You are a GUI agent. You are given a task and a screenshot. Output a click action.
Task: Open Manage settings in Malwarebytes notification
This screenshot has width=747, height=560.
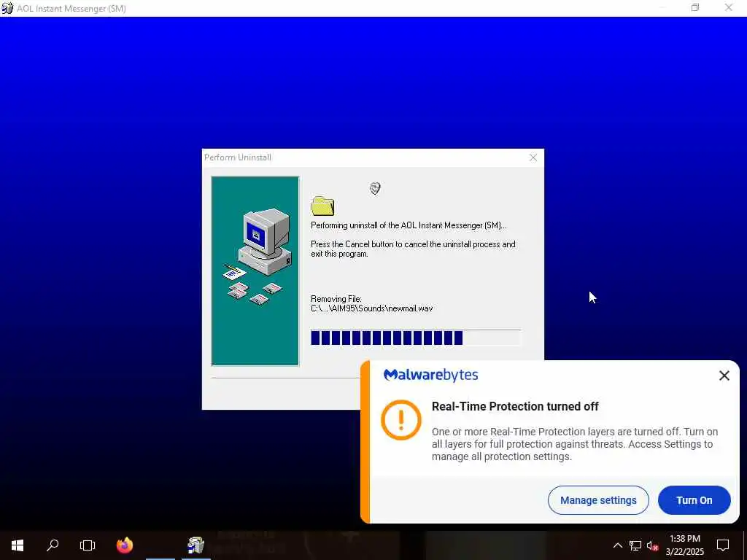coord(598,500)
